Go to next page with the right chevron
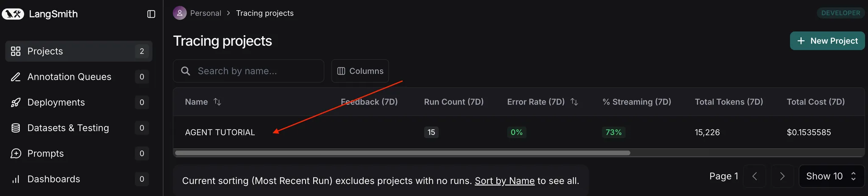 click(x=782, y=176)
